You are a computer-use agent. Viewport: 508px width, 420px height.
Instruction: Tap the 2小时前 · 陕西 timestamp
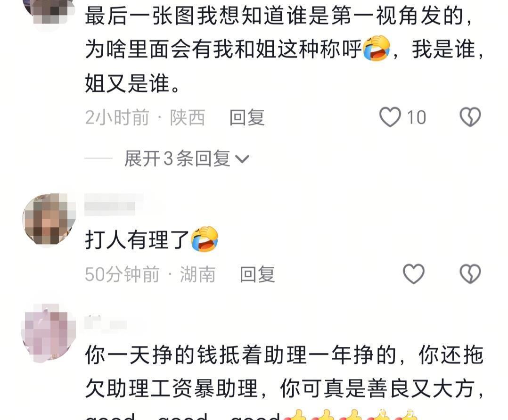(x=145, y=117)
